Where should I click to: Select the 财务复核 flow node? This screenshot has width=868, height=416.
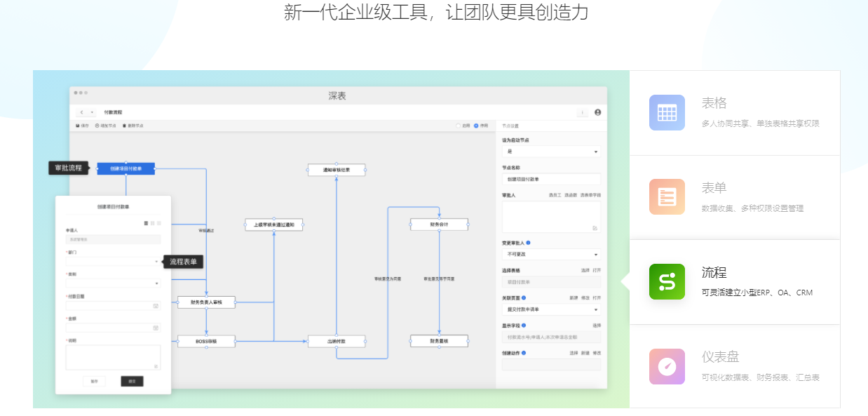pyautogui.click(x=439, y=341)
